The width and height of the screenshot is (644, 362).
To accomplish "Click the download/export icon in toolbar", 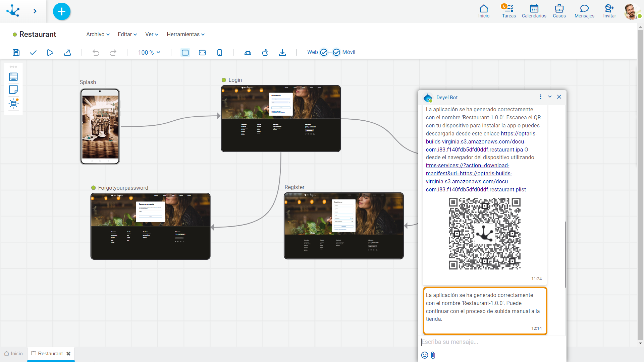I will tap(282, 52).
